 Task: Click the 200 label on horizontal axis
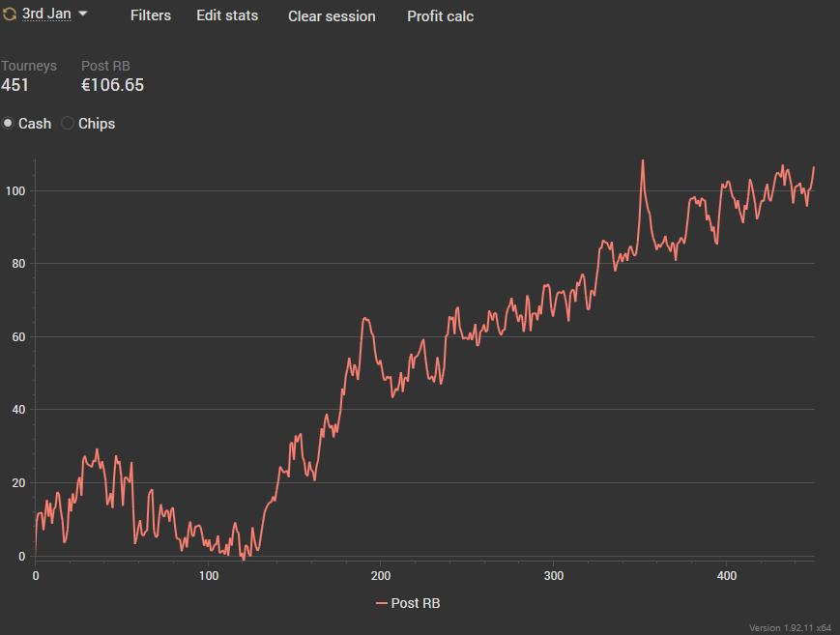point(380,576)
